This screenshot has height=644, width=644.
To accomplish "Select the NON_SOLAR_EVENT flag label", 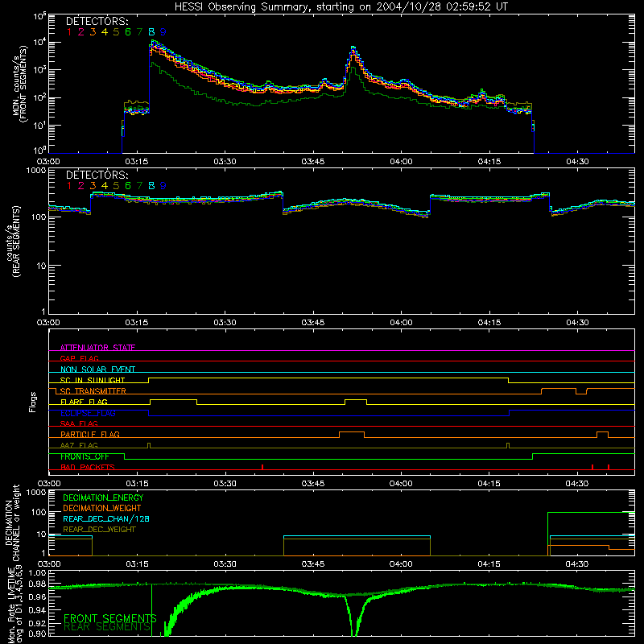I will point(97,369).
